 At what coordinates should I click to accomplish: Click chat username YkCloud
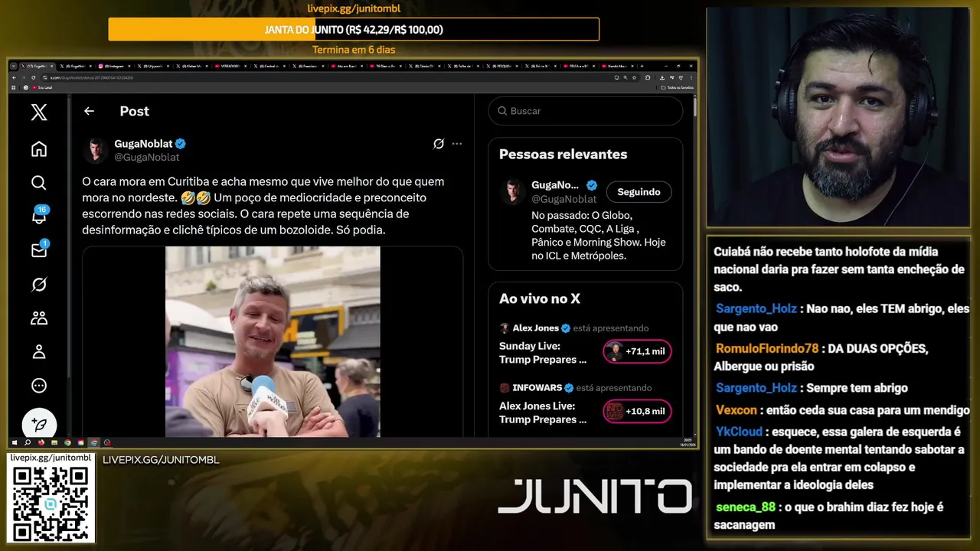(x=740, y=432)
